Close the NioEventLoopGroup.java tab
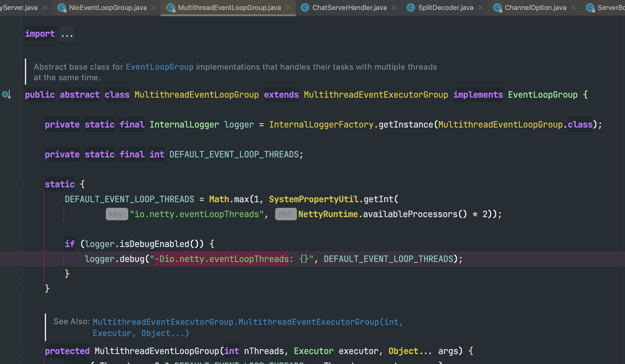Image resolution: width=625 pixels, height=364 pixels. pyautogui.click(x=154, y=7)
